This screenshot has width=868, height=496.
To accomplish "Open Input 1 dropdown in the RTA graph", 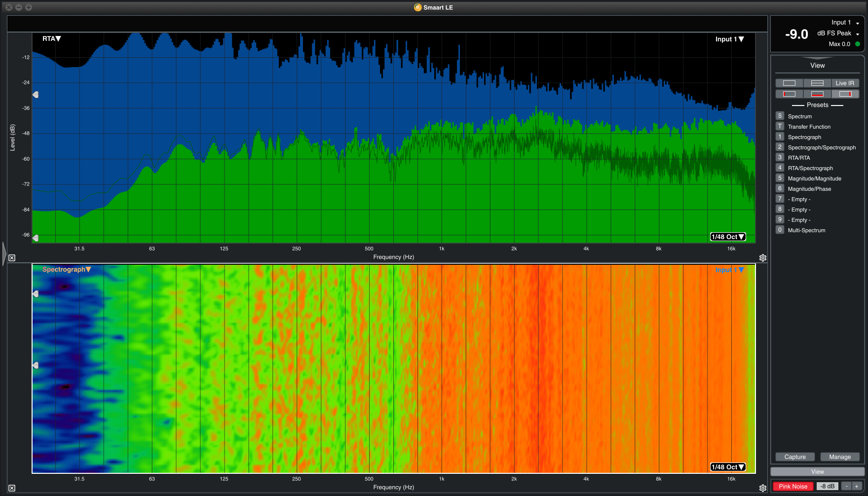I will (729, 39).
